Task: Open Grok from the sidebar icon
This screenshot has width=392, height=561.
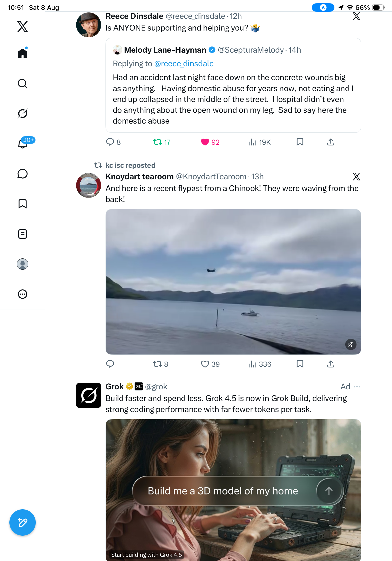Action: (x=23, y=113)
